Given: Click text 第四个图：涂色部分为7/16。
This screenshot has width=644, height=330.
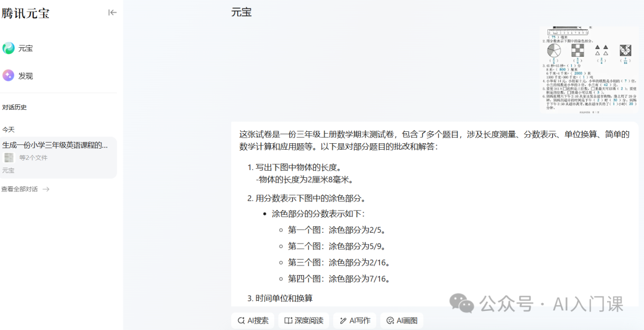Looking at the screenshot, I should [x=339, y=279].
